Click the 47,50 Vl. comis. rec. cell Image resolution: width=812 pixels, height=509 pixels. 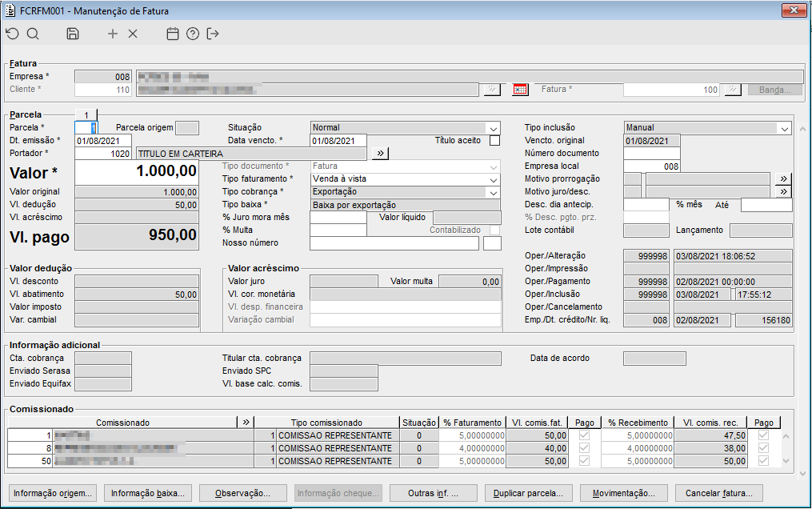point(711,435)
